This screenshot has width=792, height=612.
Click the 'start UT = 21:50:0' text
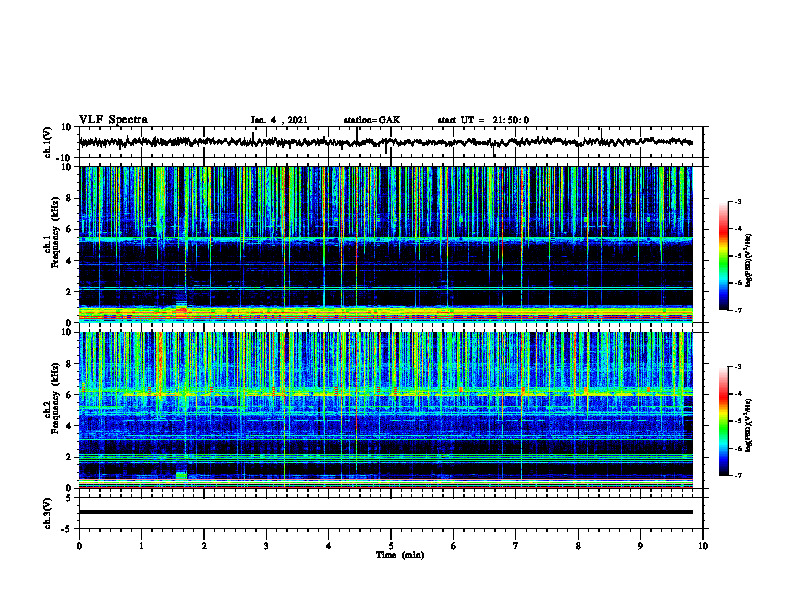(483, 120)
